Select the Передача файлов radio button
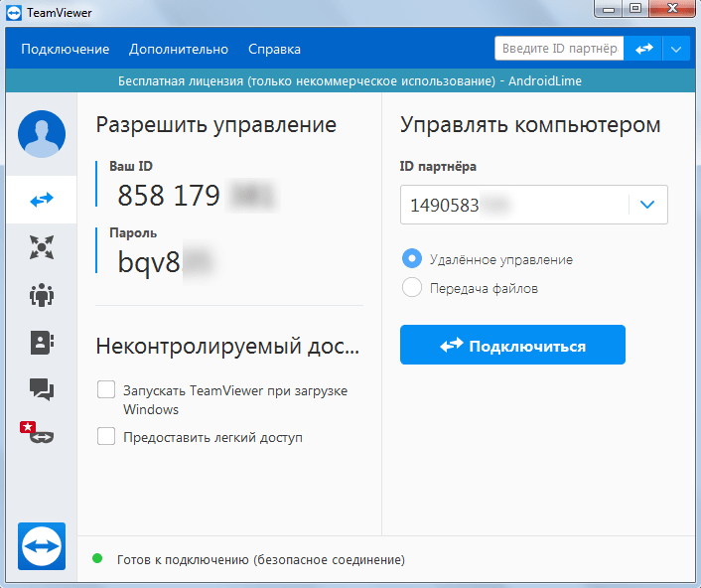 (412, 287)
